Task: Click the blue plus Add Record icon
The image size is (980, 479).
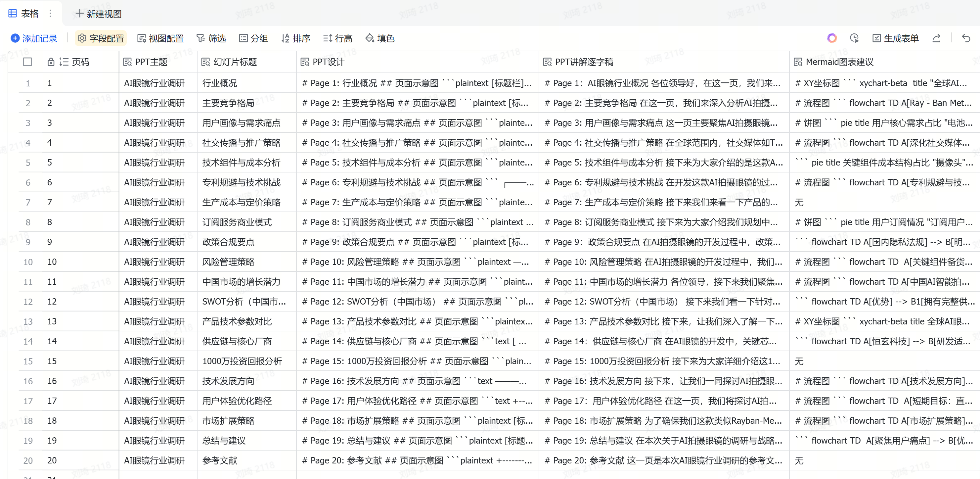Action: click(15, 38)
